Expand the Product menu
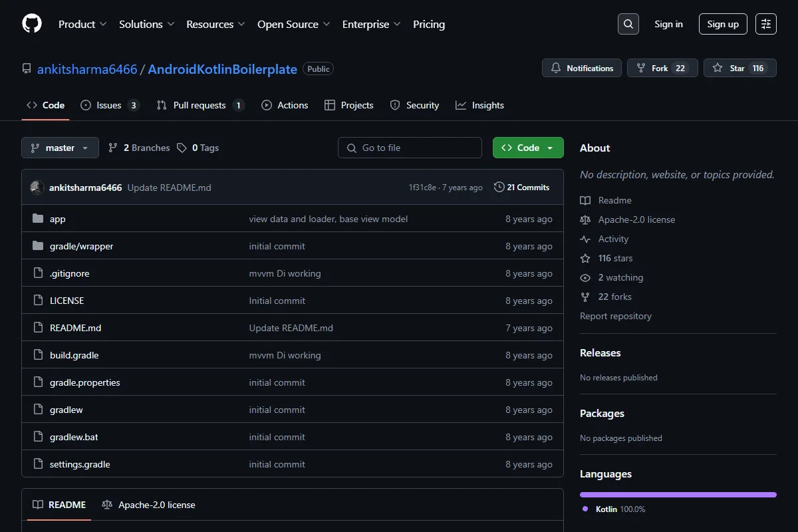This screenshot has height=532, width=798. click(x=82, y=24)
